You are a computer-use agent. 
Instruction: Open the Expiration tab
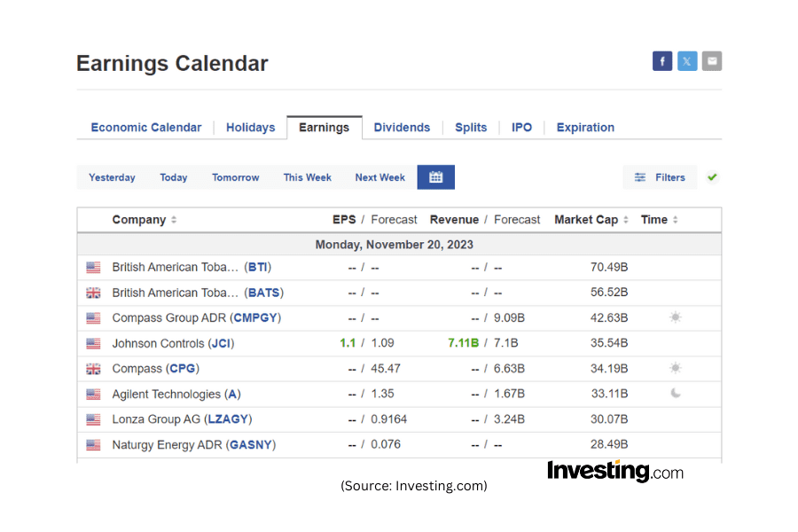pos(585,128)
